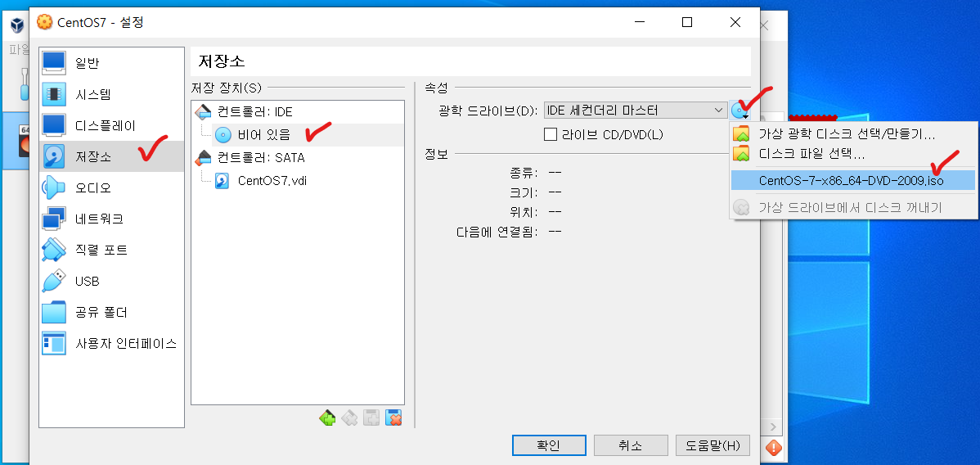This screenshot has width=980, height=465.
Task: Open the 디스플레이 settings category
Action: click(111, 125)
